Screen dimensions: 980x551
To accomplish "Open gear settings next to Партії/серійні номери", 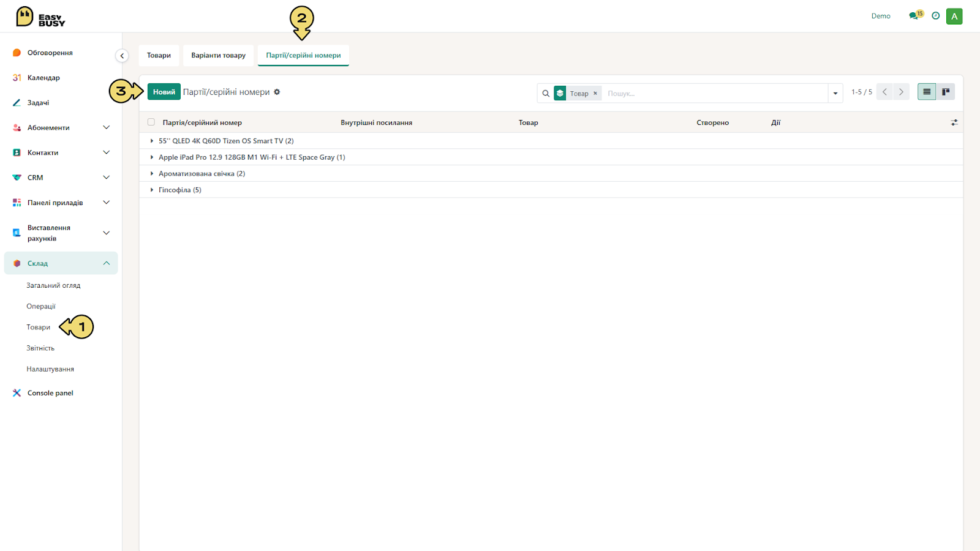I will (x=277, y=92).
